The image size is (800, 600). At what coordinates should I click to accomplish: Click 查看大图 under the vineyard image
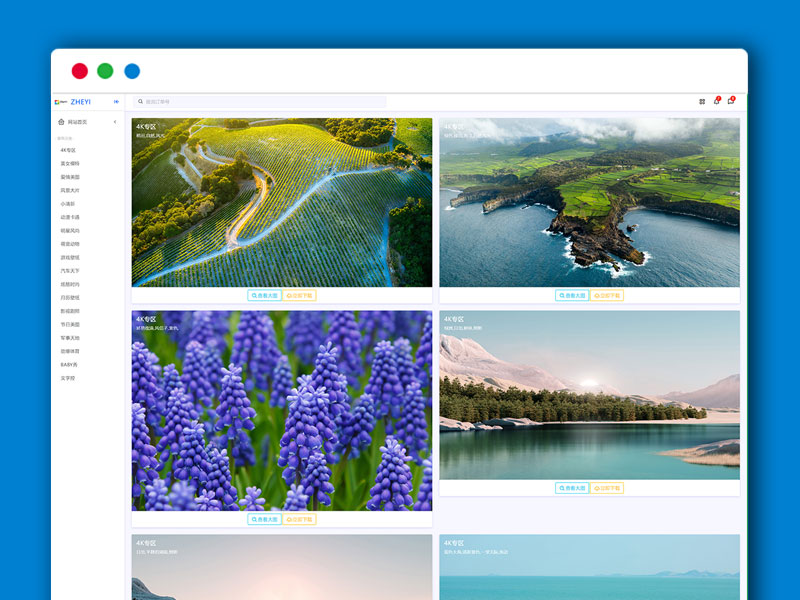click(x=264, y=296)
